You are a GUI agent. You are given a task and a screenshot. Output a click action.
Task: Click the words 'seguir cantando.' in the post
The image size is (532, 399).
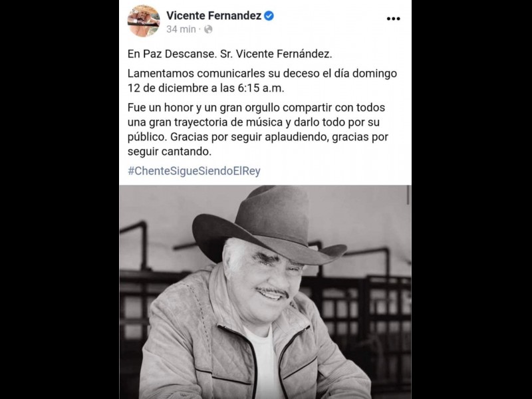click(x=170, y=152)
